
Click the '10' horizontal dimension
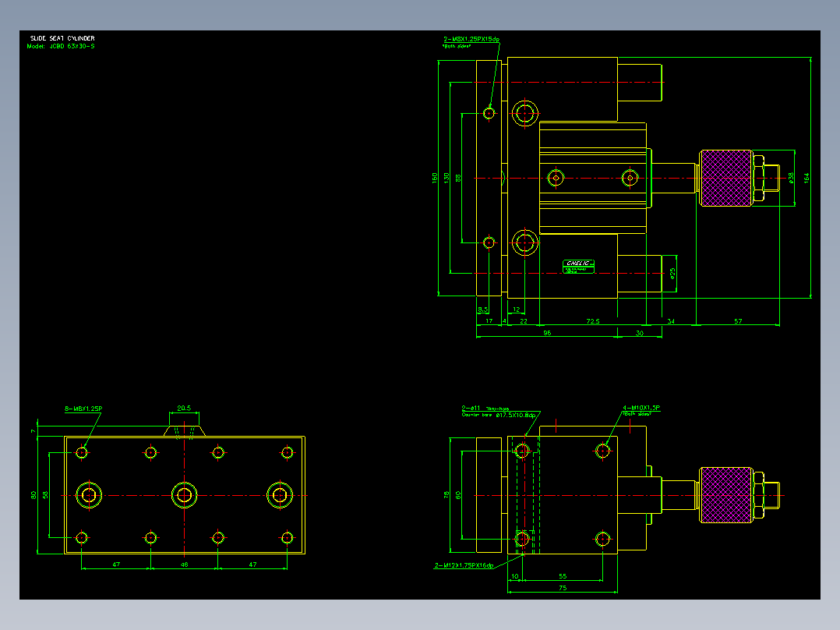515,576
